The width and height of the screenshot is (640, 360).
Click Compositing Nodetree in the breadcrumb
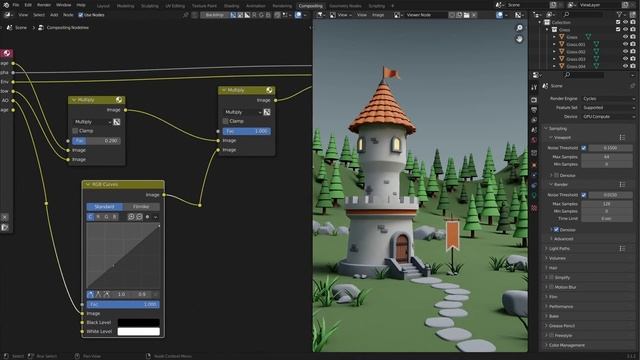click(x=68, y=28)
